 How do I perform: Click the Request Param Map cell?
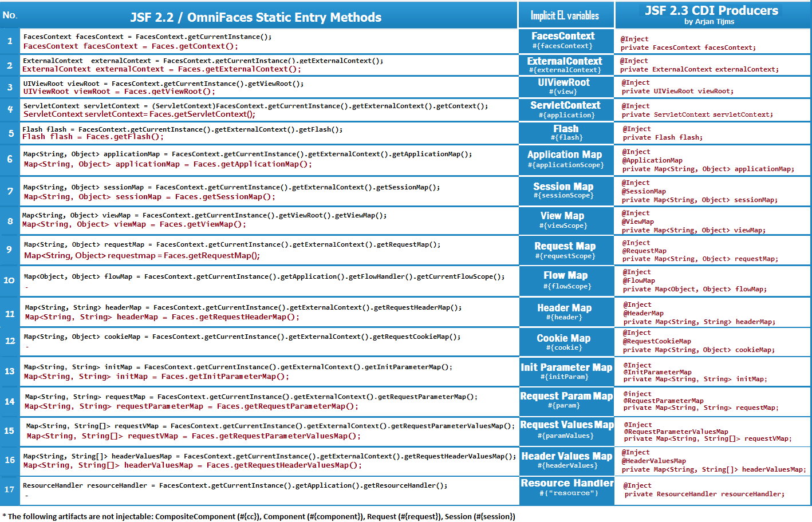point(566,401)
